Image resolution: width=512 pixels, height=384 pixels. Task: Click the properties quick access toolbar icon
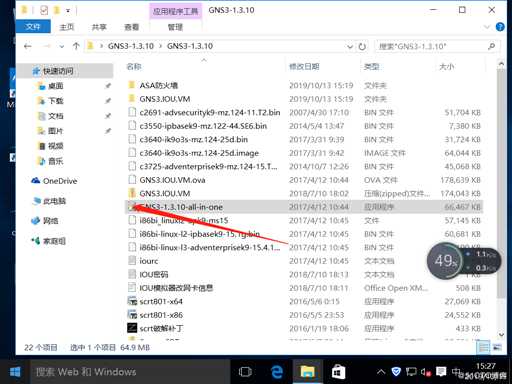tap(44, 11)
